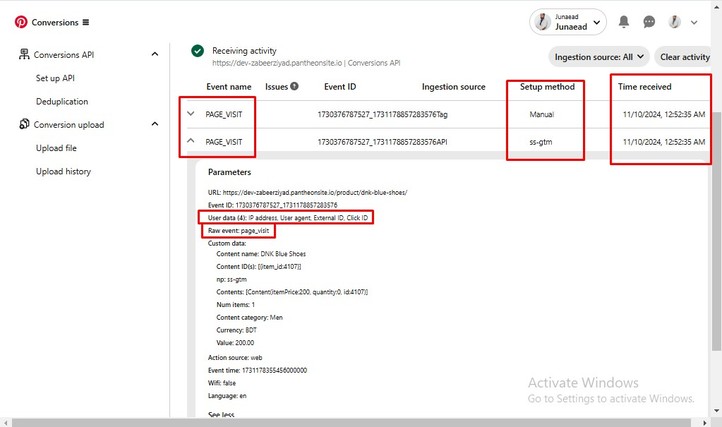Click the vertical scrollbar on the right

[716, 230]
